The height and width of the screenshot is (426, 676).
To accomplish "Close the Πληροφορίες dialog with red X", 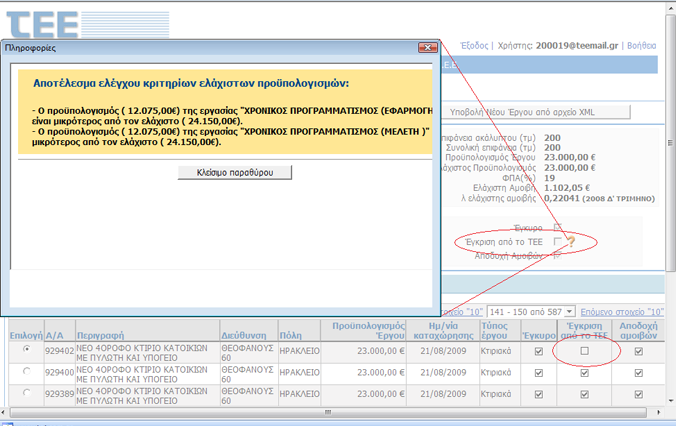I will coord(430,46).
